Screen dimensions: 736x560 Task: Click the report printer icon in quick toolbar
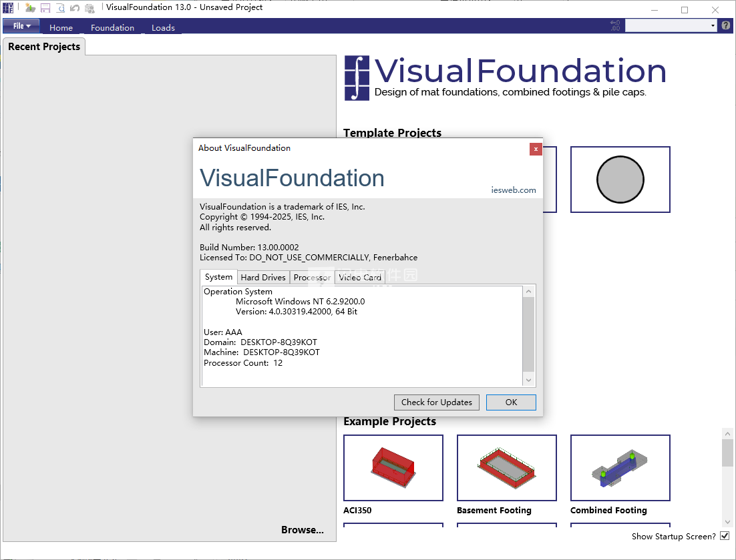point(89,9)
